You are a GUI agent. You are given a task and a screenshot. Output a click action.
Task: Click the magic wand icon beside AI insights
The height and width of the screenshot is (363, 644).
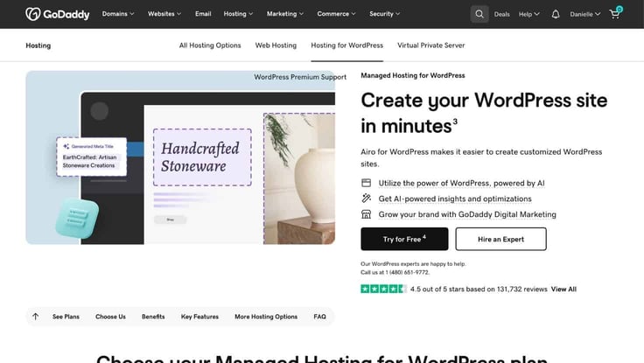point(366,199)
